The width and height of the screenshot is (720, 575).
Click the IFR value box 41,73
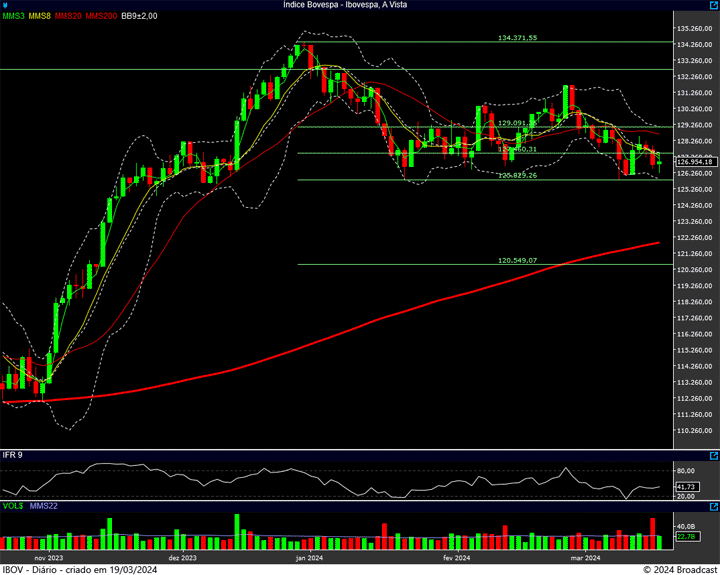[x=686, y=486]
